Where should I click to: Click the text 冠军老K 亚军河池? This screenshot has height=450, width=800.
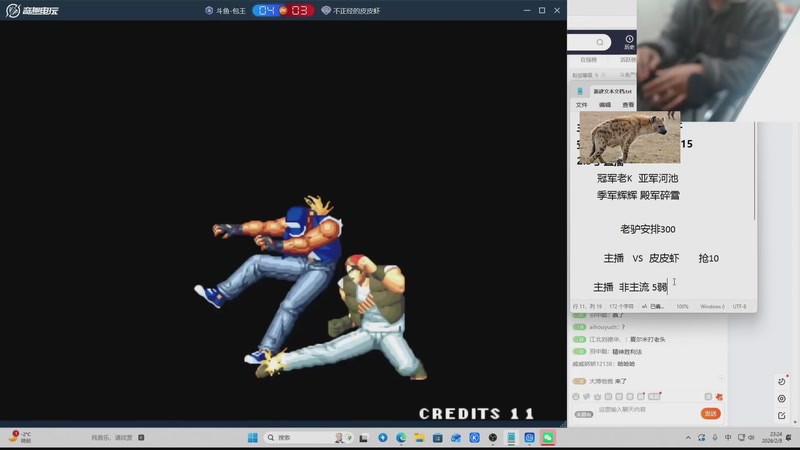(637, 178)
